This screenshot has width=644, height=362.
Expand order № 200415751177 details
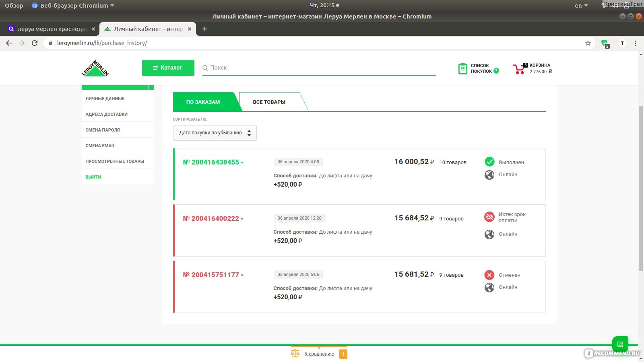213,275
